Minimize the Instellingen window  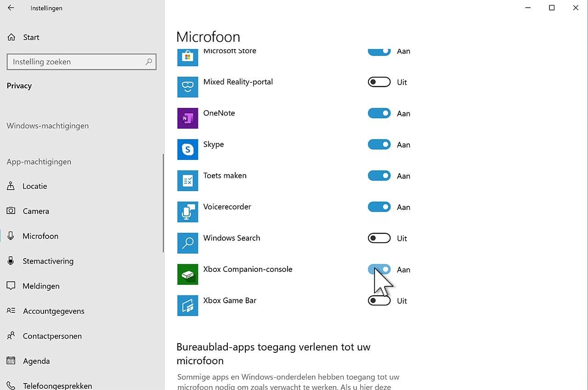click(528, 8)
